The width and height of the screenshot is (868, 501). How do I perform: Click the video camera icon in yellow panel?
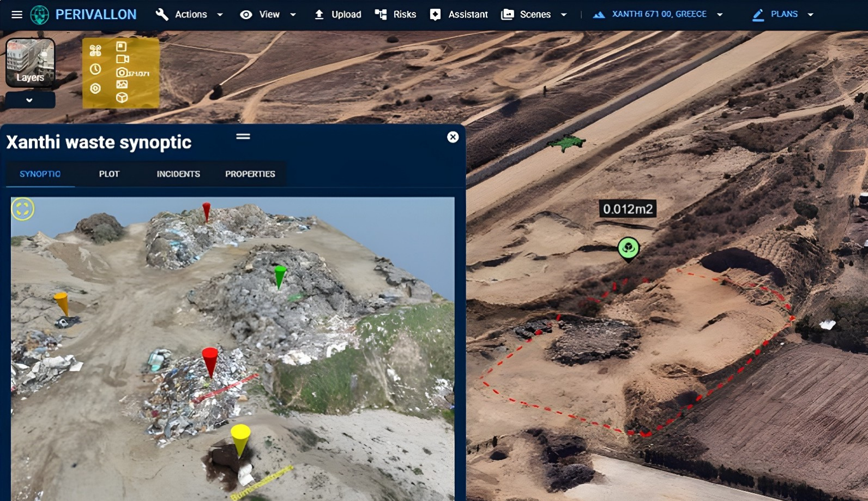122,59
